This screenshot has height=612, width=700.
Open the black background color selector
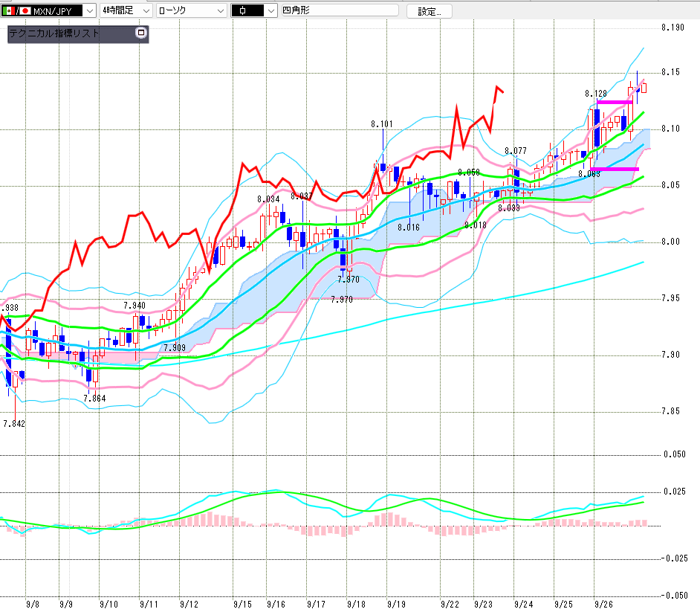click(253, 11)
